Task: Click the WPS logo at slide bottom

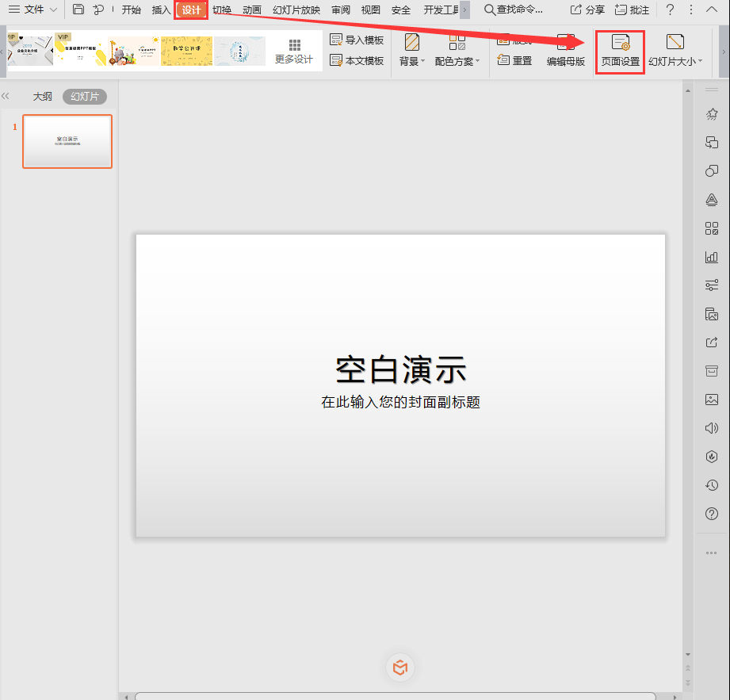Action: click(x=400, y=667)
